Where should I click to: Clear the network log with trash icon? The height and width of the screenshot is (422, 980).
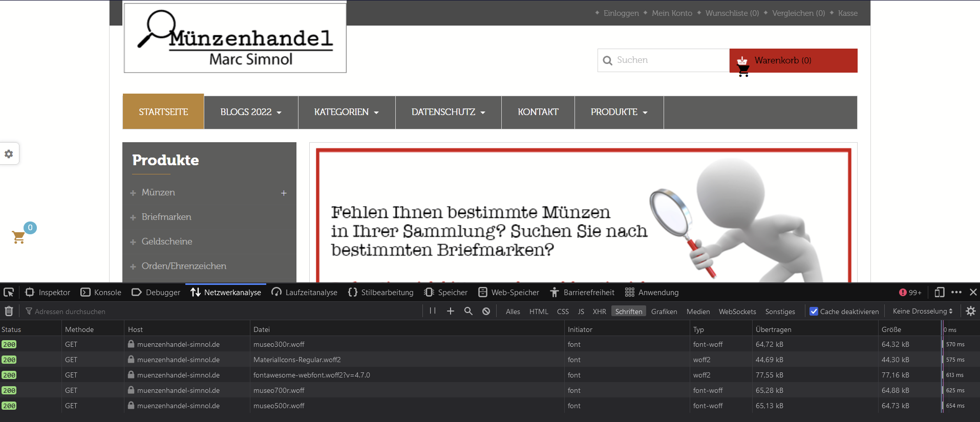click(x=9, y=311)
